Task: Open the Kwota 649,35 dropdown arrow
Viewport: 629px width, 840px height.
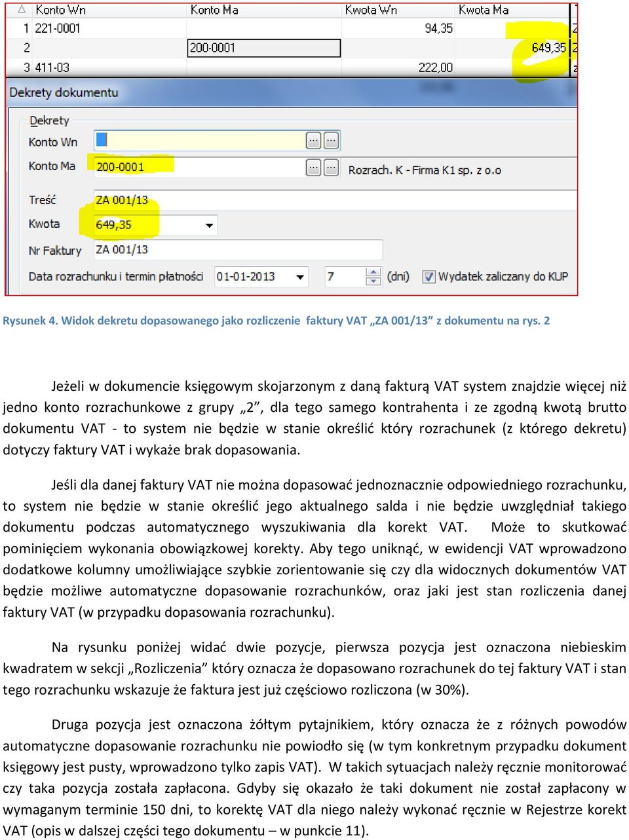Action: pos(209,225)
